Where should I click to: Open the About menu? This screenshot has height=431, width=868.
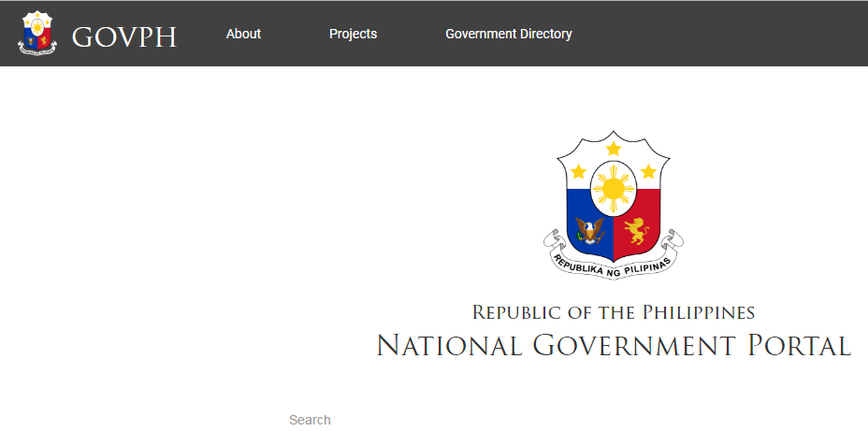[243, 34]
